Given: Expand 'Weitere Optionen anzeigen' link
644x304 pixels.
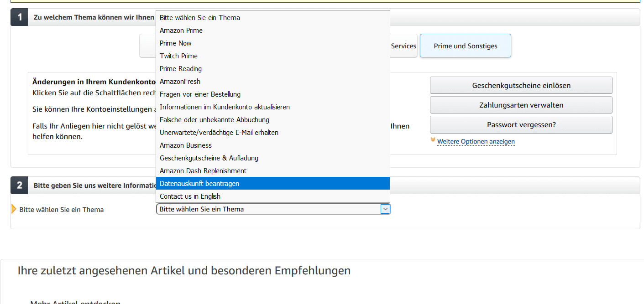Looking at the screenshot, I should [x=476, y=142].
